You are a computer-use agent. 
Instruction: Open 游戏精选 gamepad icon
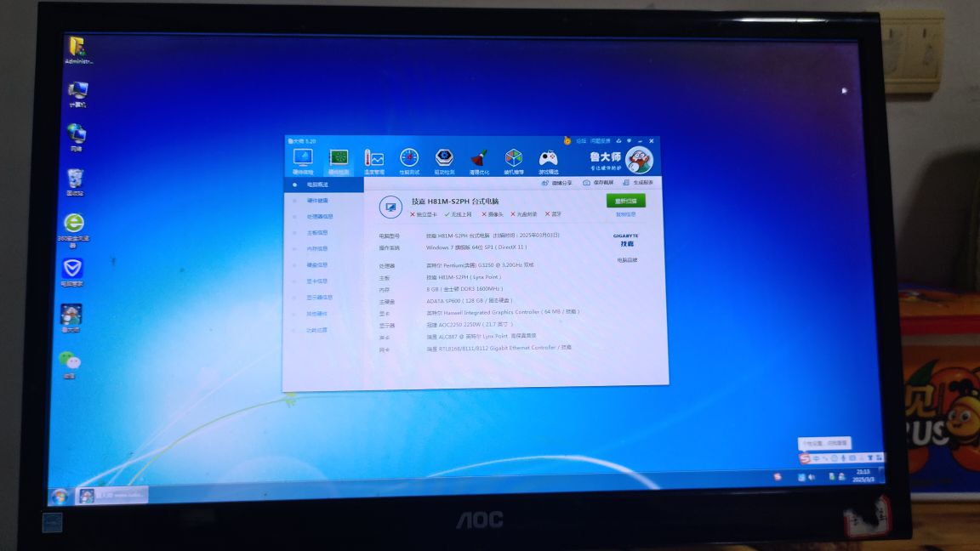549,160
